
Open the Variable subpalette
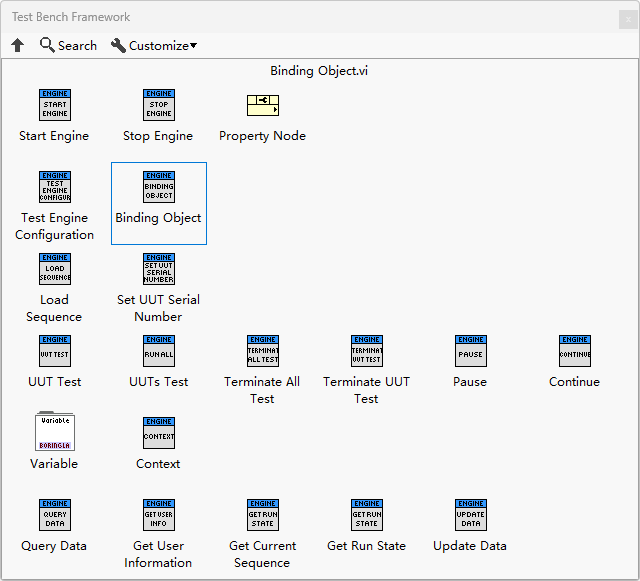coord(54,432)
